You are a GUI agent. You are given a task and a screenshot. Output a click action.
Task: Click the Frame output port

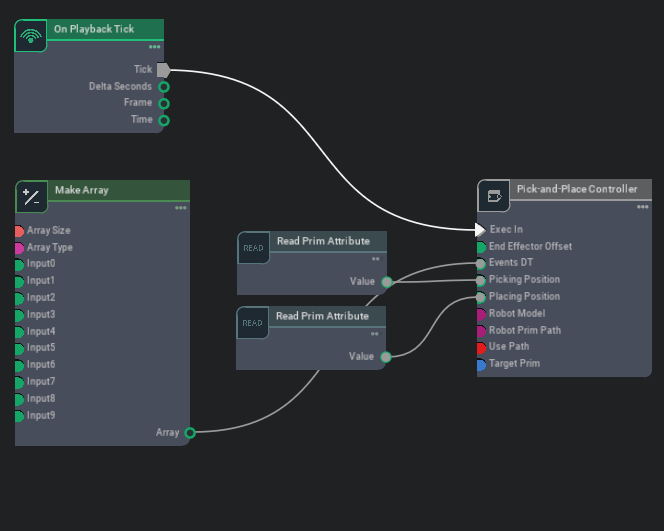[164, 103]
